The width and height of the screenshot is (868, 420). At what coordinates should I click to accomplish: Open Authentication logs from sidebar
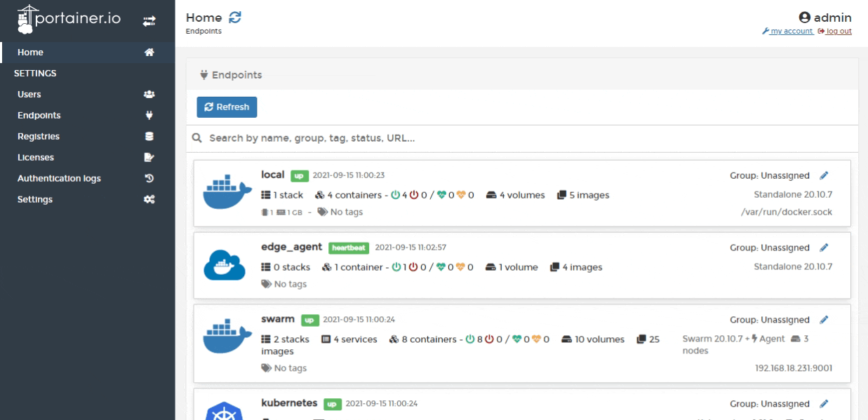click(59, 178)
